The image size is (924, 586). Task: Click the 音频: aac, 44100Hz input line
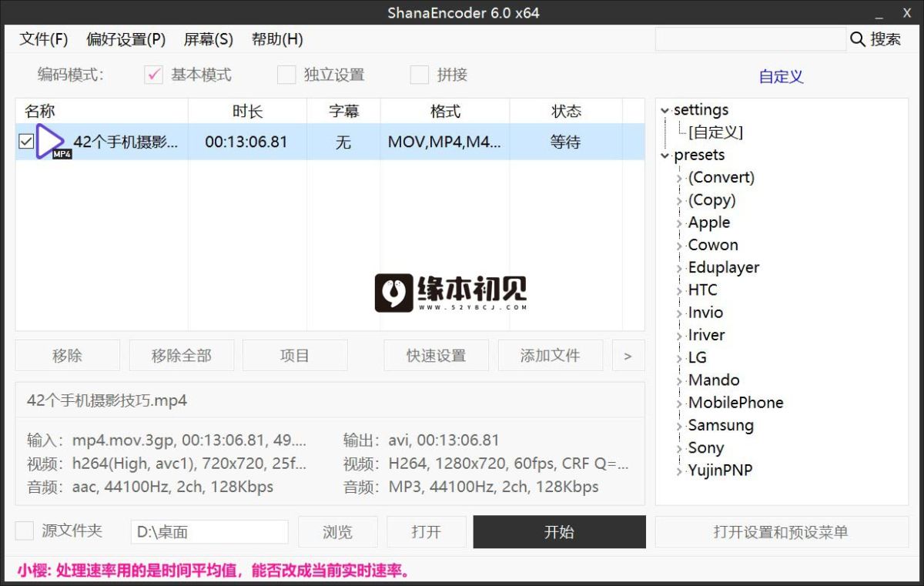click(x=150, y=487)
